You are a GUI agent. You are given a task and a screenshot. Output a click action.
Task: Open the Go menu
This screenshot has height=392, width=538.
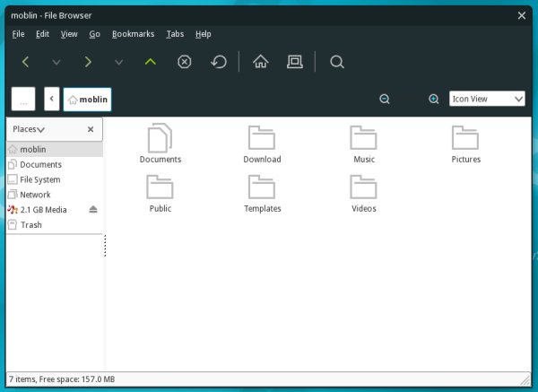(94, 34)
